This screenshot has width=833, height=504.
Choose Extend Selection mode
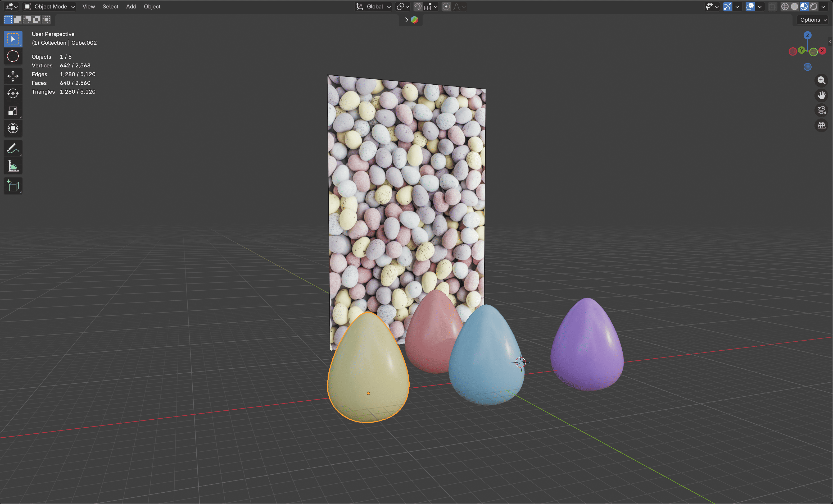click(17, 20)
